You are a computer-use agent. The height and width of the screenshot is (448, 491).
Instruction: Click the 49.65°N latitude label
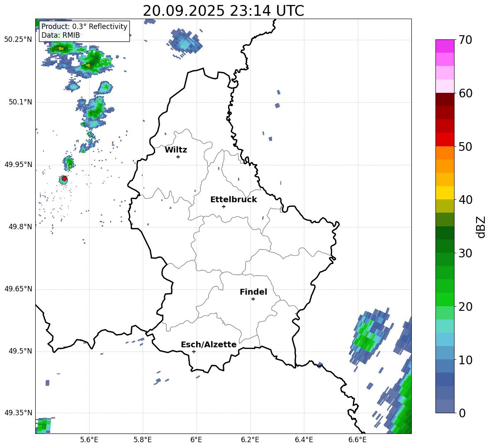click(x=18, y=289)
